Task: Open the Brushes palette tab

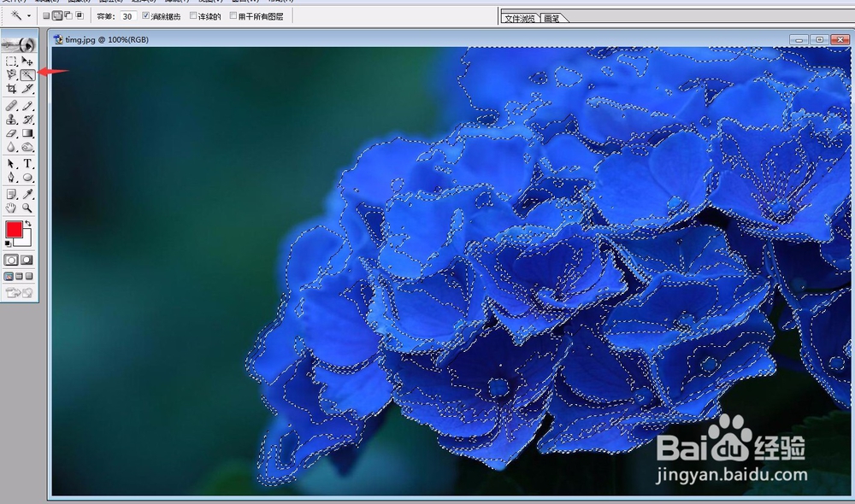Action: click(x=551, y=18)
